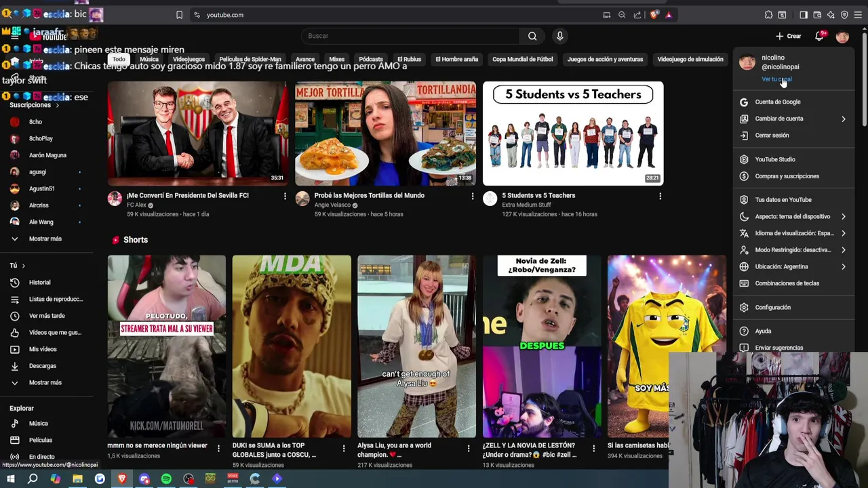The width and height of the screenshot is (868, 488).
Task: Expand Aspecto: tema del dispositivo submenu
Action: coord(793,216)
